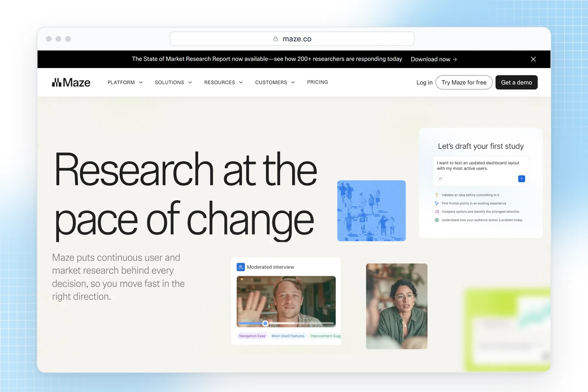This screenshot has height=392, width=588.
Task: Click the shuffle icon beside Compare options
Action: (437, 212)
